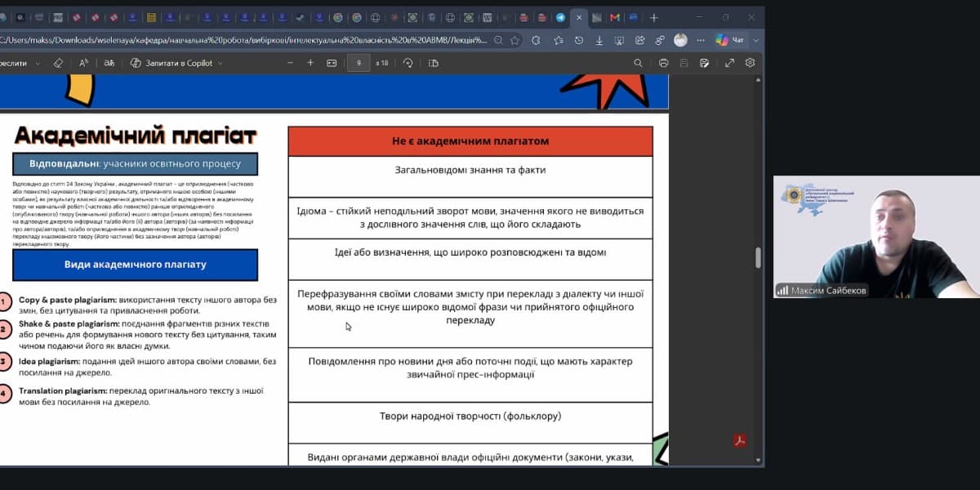Viewport: 980px width, 490px height.
Task: Open Share in browser toolbar
Action: point(639,39)
